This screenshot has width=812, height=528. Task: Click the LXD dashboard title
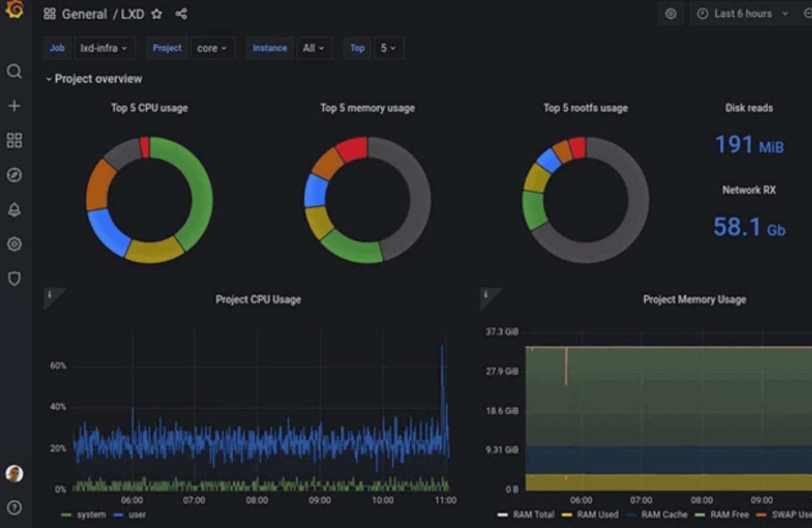click(x=133, y=14)
